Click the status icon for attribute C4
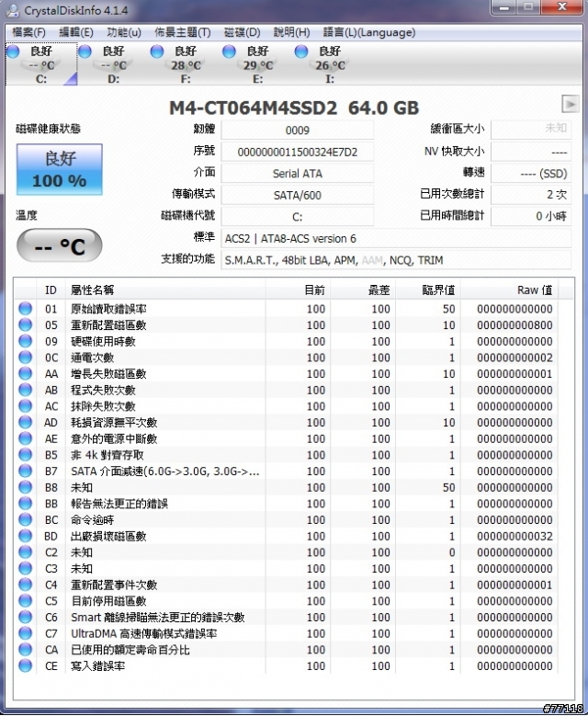Screen dimensions: 588x716 pos(25,585)
